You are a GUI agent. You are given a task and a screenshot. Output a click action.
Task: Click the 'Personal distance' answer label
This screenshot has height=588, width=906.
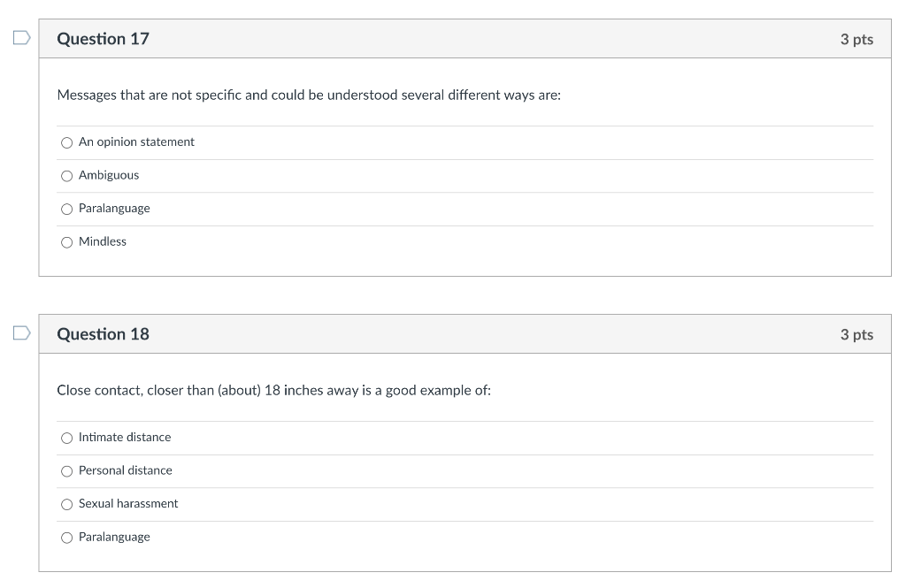coord(126,470)
